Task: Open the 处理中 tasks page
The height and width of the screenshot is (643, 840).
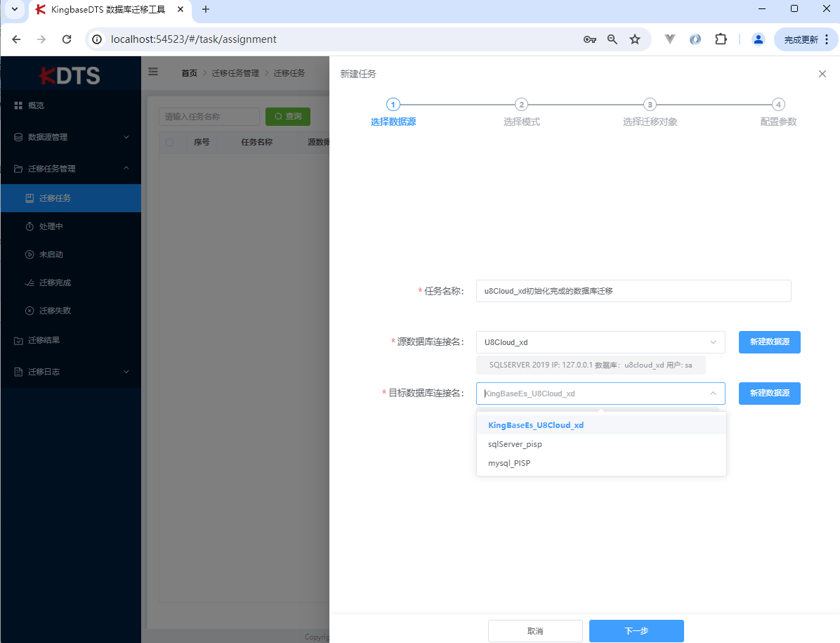Action: click(x=51, y=226)
